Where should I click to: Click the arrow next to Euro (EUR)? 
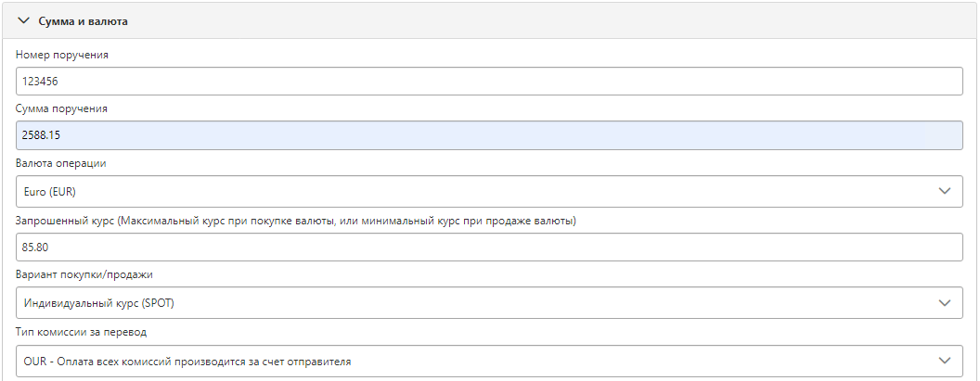[945, 191]
